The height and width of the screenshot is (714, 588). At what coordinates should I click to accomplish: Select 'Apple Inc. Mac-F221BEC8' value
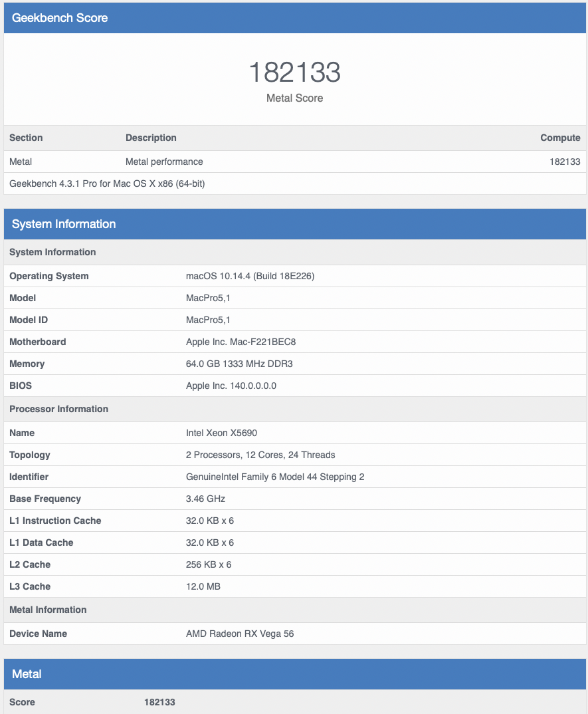pos(241,342)
